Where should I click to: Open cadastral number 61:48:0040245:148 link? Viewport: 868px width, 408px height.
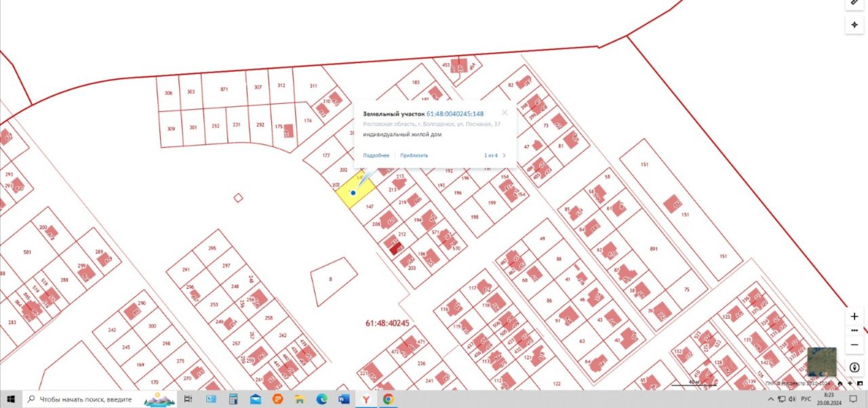click(x=455, y=114)
